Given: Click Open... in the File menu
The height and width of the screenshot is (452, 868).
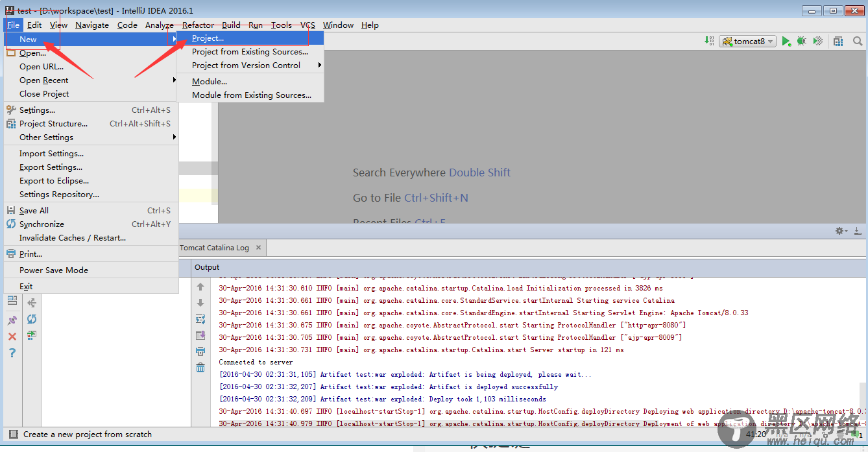Looking at the screenshot, I should click(x=91, y=53).
